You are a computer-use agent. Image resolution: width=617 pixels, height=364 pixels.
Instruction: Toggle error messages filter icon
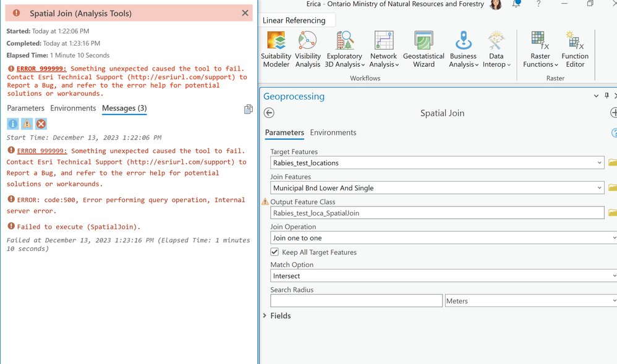41,124
